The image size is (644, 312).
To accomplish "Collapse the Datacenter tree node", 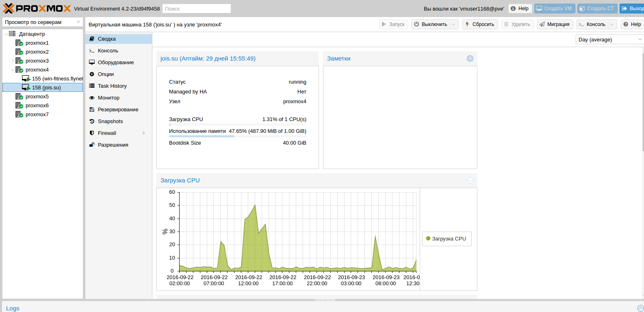I will 6,34.
